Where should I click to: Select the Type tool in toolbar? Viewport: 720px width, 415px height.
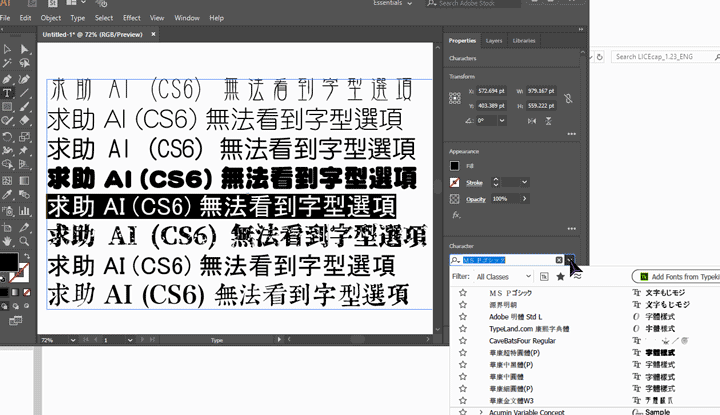[8, 92]
